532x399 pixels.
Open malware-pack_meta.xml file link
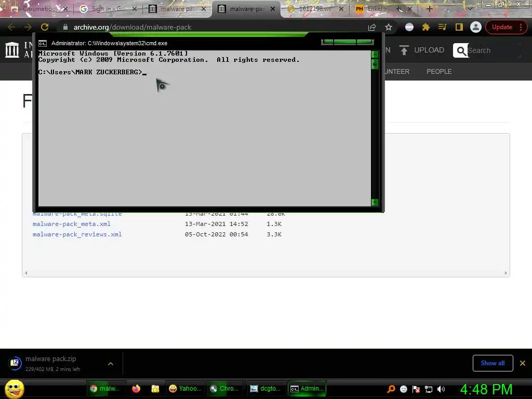pyautogui.click(x=72, y=224)
